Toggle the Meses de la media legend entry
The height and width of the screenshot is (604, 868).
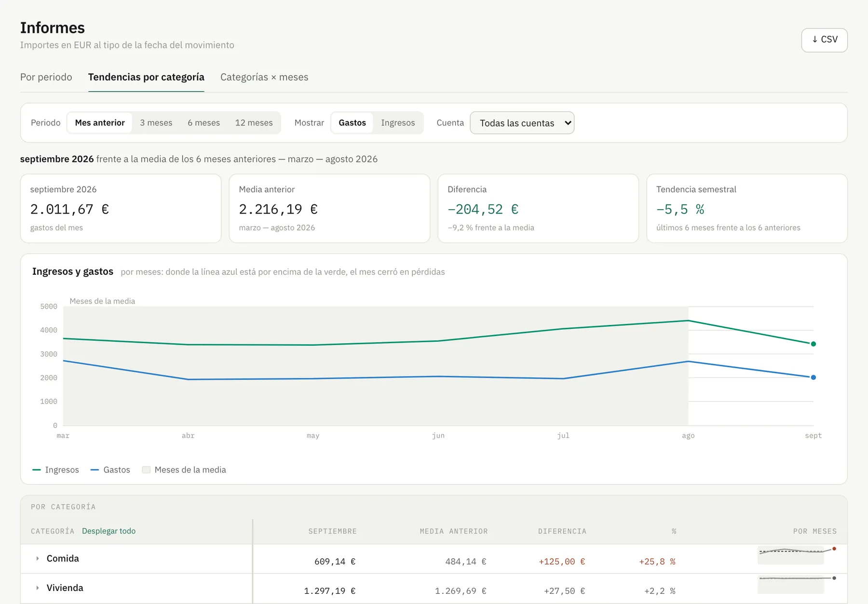(184, 470)
